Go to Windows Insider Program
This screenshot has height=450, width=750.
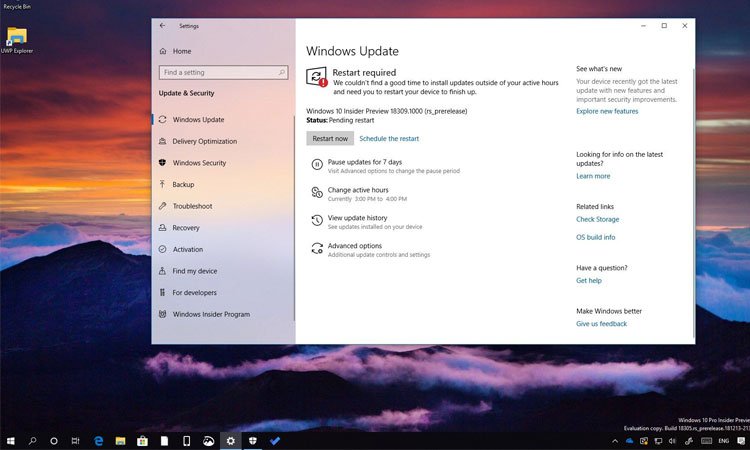coord(211,314)
